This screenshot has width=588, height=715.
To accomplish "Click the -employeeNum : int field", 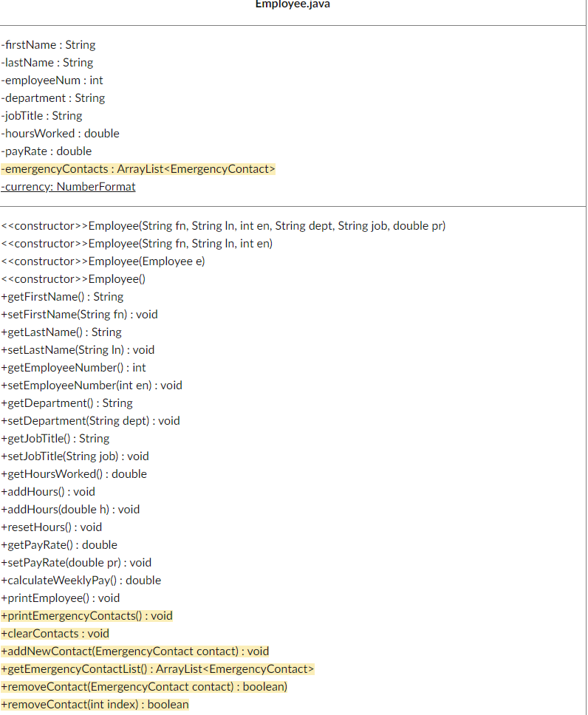I will (x=52, y=81).
